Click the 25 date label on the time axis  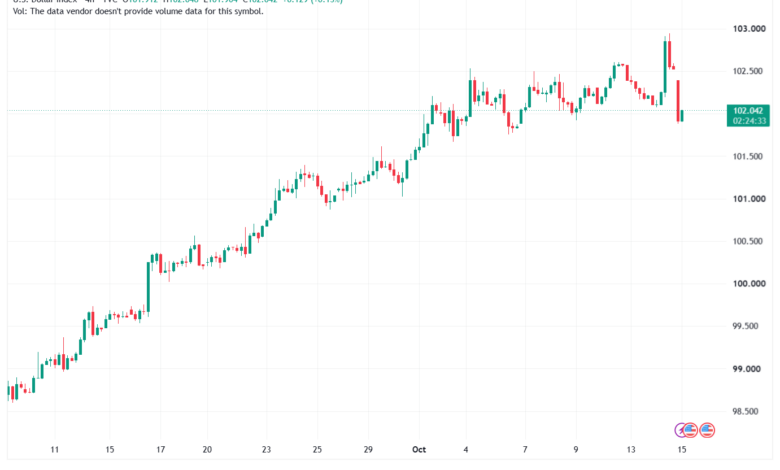pos(317,450)
